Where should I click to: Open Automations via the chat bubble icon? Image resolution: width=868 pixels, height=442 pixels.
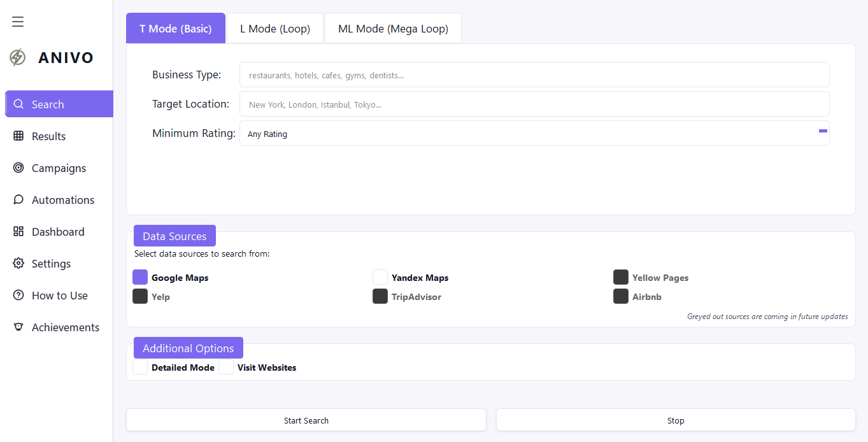[18, 200]
